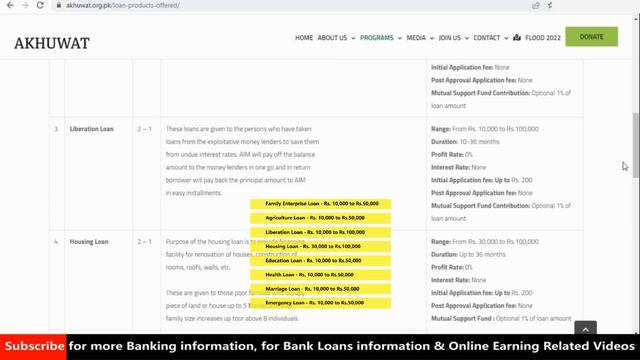
Task: Click the page vertical scrollbar thumb
Action: point(636,145)
